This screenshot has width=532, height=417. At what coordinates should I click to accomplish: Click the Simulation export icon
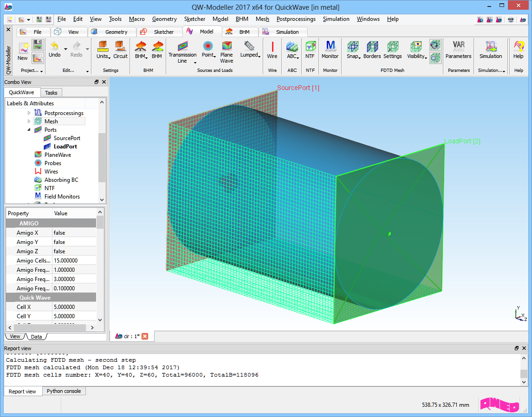(491, 50)
